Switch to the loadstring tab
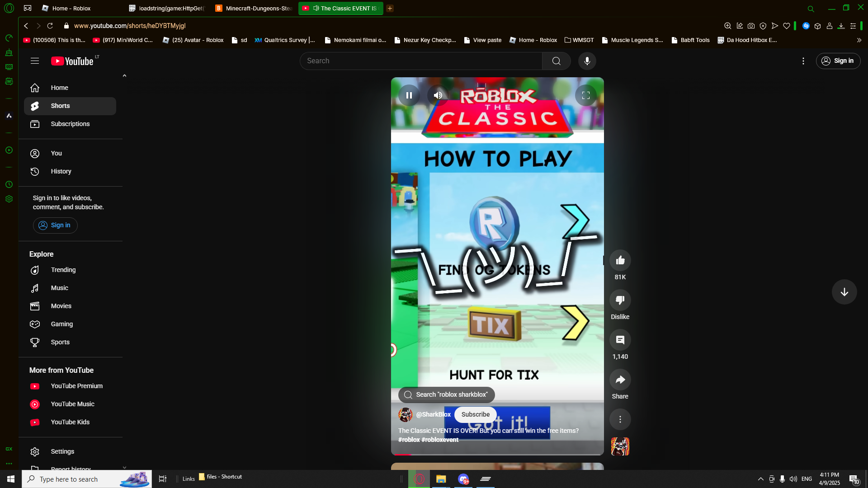Screen dimensions: 868x488 click(x=167, y=8)
